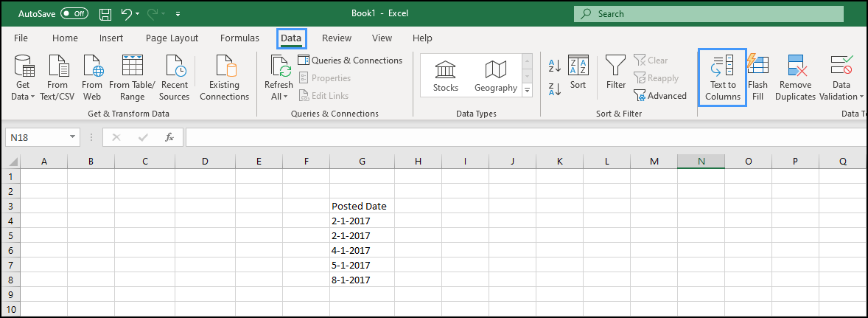Click the formula bar Enter checkmark
This screenshot has height=318, width=868.
143,137
